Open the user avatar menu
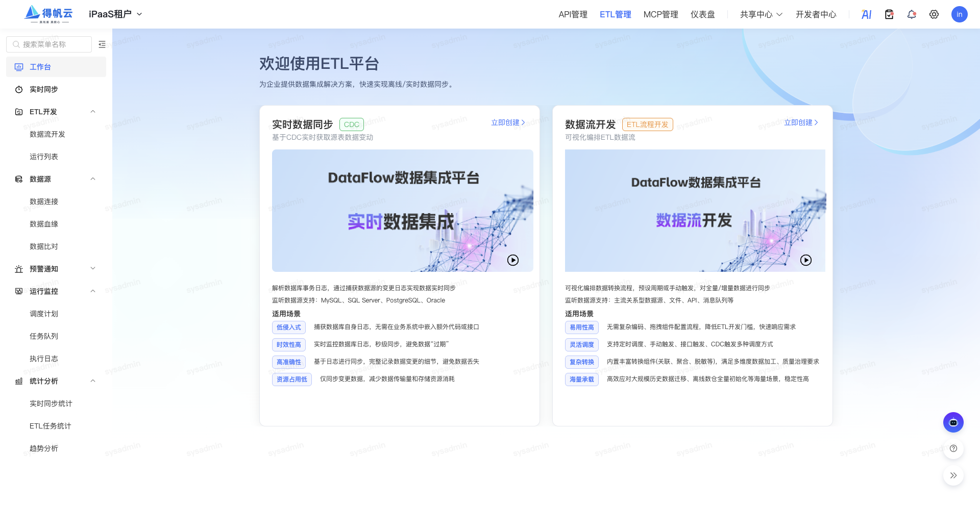 [x=960, y=14]
